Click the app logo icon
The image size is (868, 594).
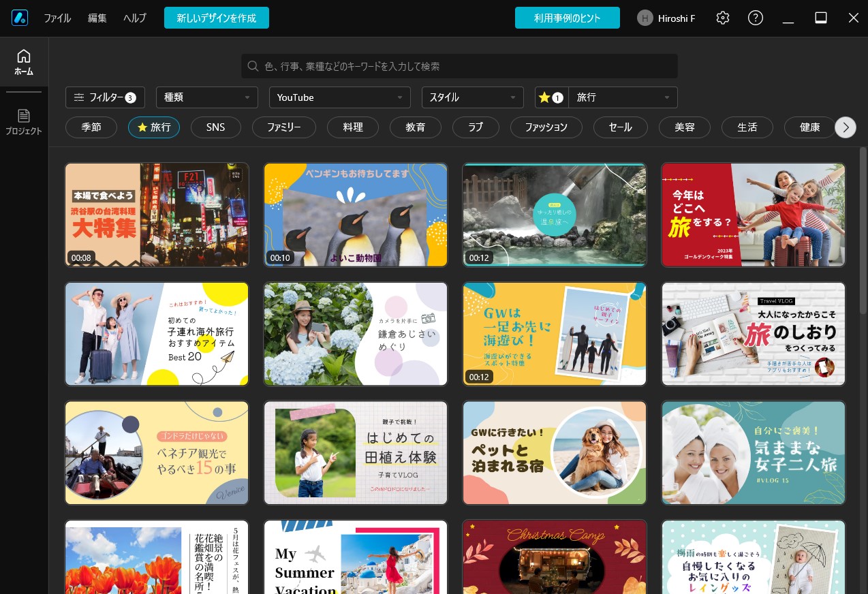tap(19, 18)
